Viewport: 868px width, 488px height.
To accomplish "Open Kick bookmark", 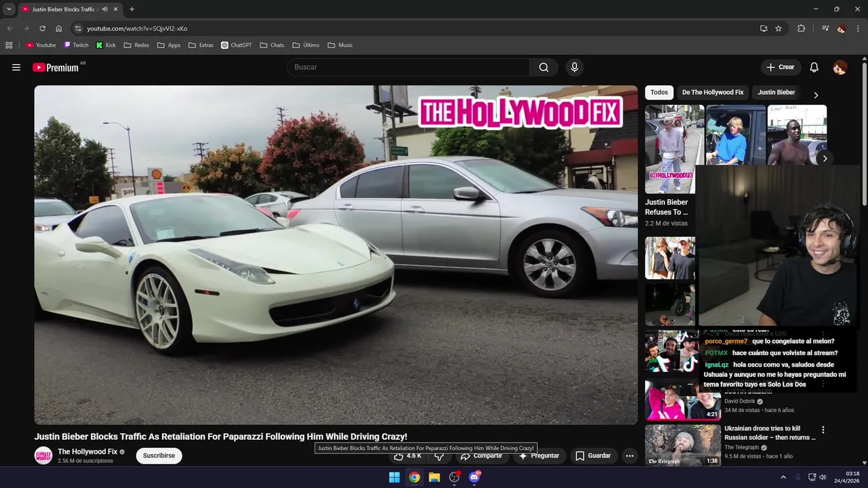I will click(x=106, y=45).
